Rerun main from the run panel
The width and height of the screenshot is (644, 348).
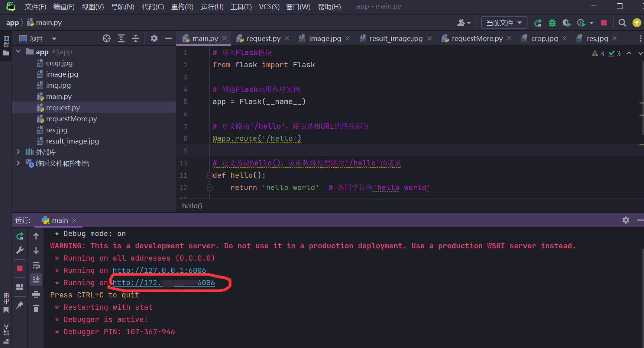[x=20, y=236]
